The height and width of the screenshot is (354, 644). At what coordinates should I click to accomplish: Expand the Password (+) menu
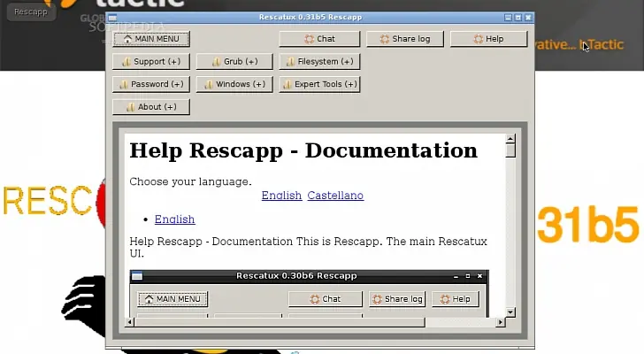(x=151, y=84)
